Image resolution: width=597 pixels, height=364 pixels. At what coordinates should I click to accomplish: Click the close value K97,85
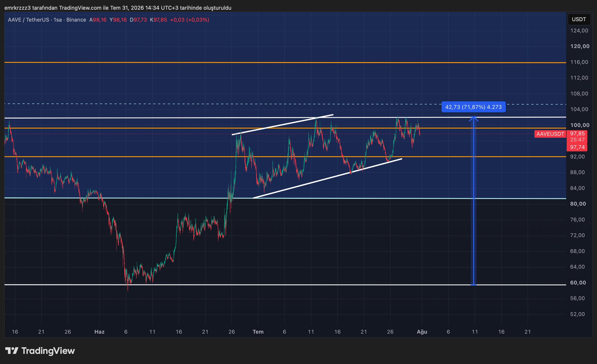coord(158,20)
